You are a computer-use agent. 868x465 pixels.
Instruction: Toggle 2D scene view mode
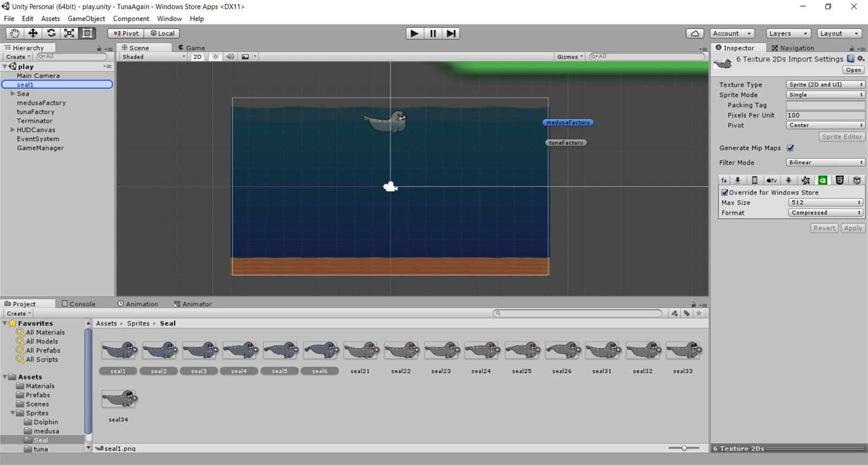[x=197, y=56]
